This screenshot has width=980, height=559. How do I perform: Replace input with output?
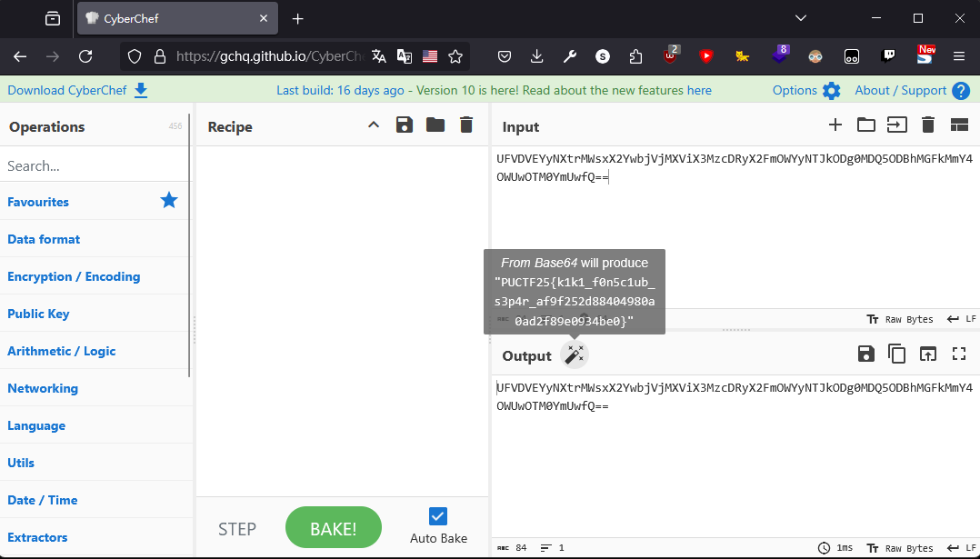928,354
